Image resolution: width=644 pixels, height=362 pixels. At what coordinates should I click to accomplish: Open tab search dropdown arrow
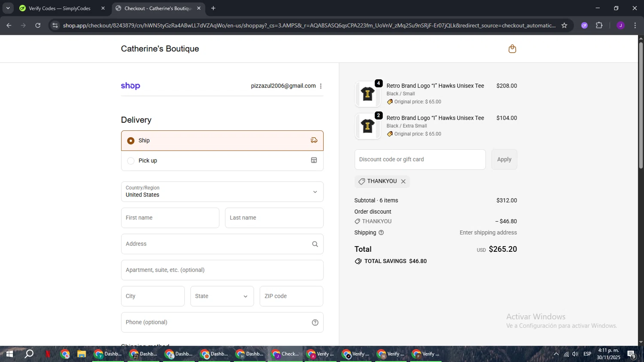8,8
